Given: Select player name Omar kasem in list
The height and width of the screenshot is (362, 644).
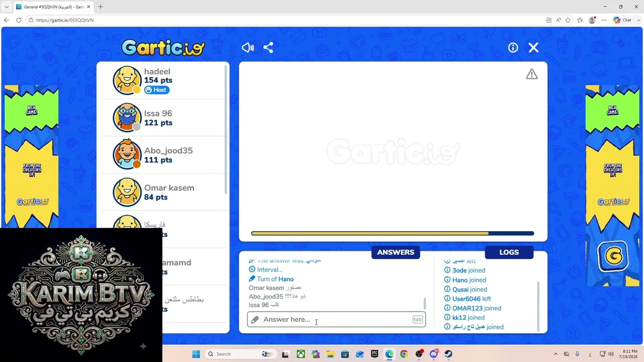Looking at the screenshot, I should (169, 188).
